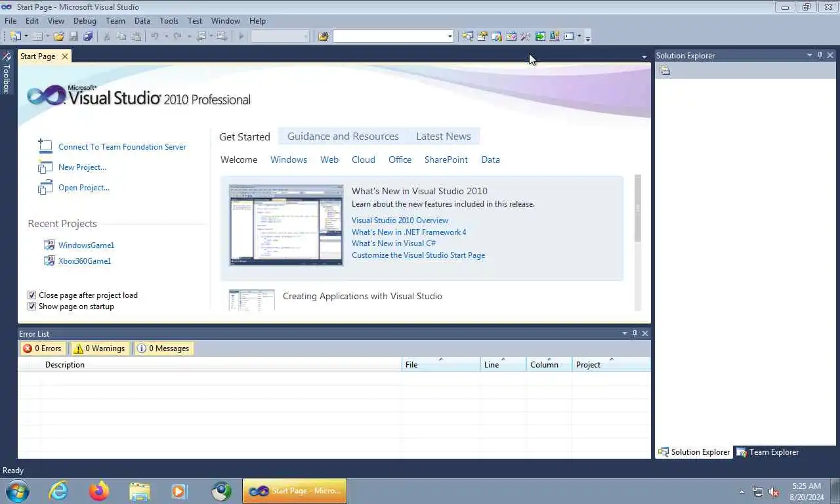Toggle the 0 Messages filter button
Screen dimensions: 840x504
(x=163, y=348)
